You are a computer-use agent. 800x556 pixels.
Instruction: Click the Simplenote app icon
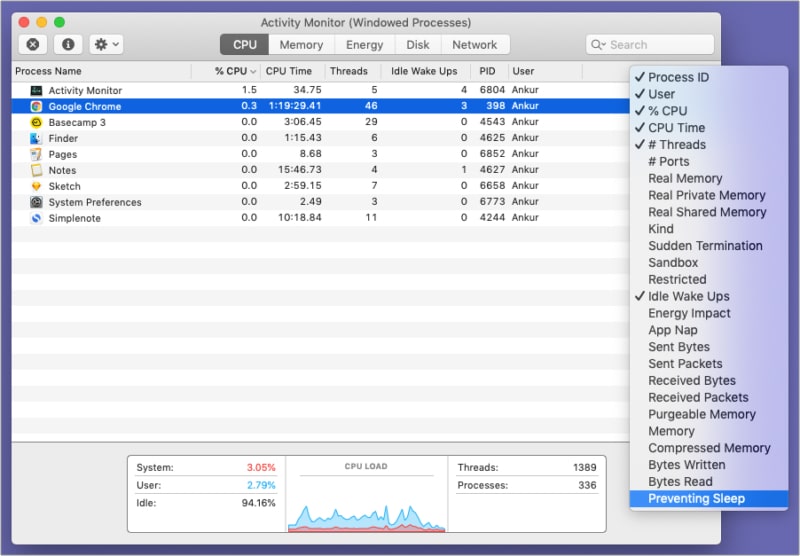coord(36,218)
